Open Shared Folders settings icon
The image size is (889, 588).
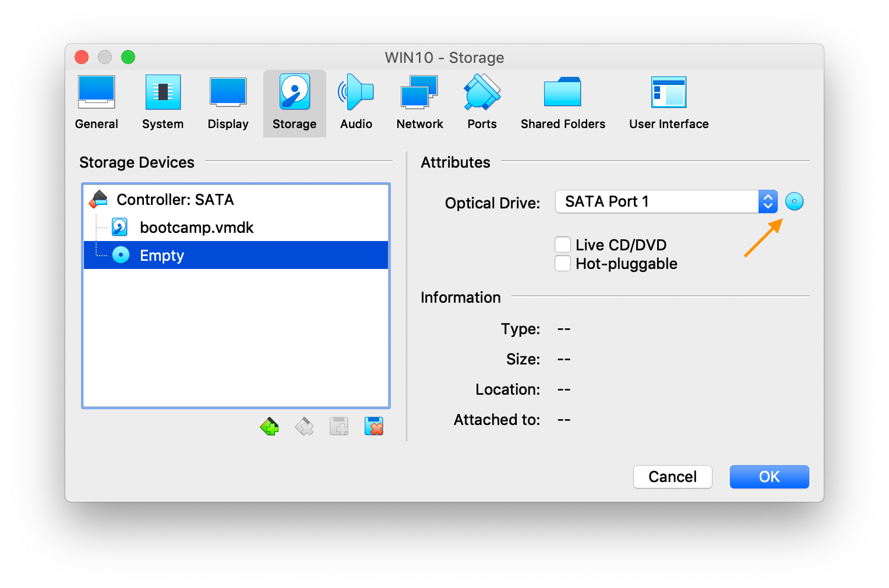pos(562,102)
